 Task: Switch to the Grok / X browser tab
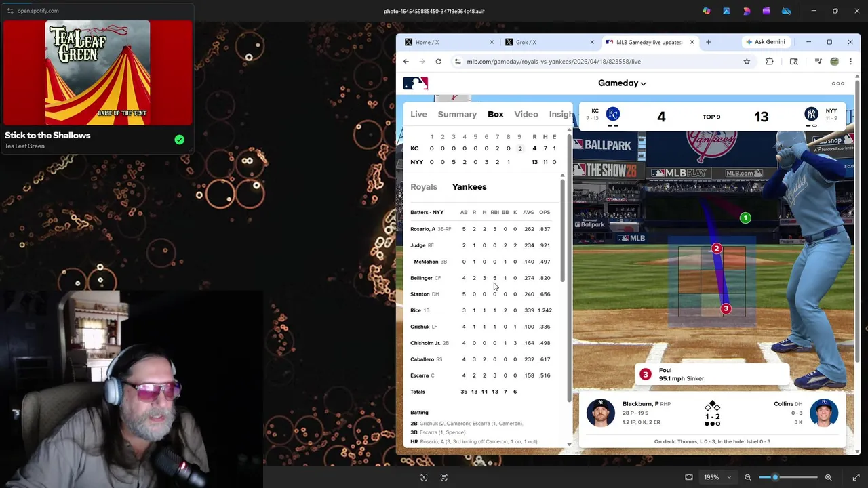(x=549, y=42)
